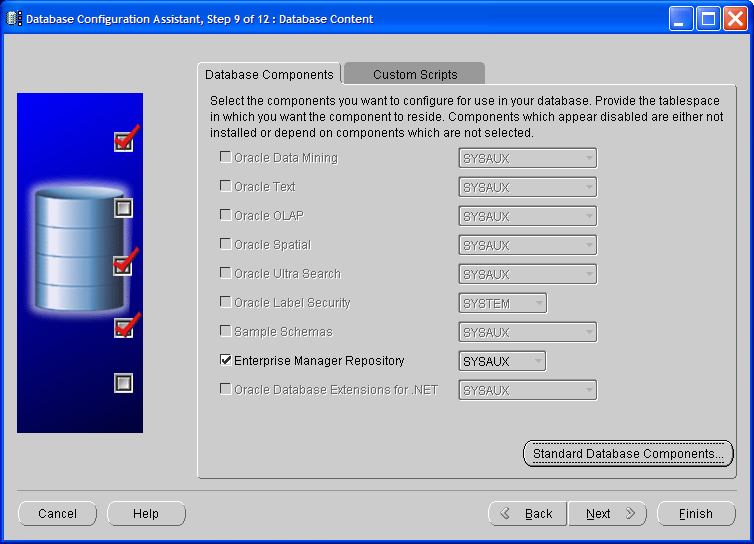
Task: Switch to the Database Components tab
Action: (269, 75)
